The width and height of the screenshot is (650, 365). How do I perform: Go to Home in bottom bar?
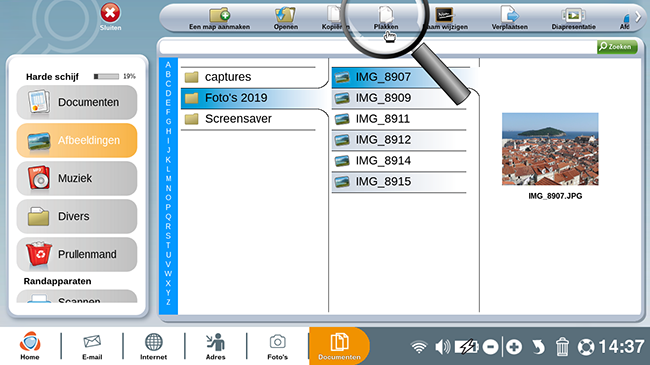click(30, 346)
